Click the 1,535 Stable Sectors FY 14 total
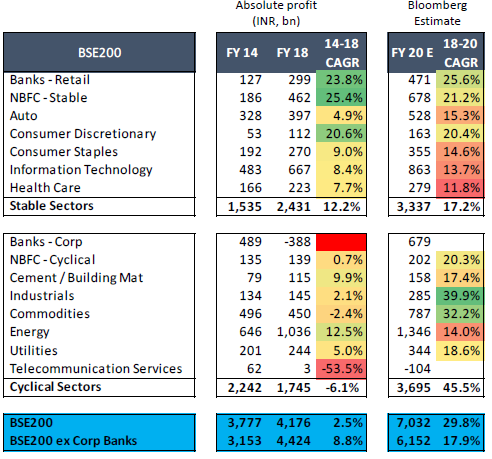 point(245,207)
